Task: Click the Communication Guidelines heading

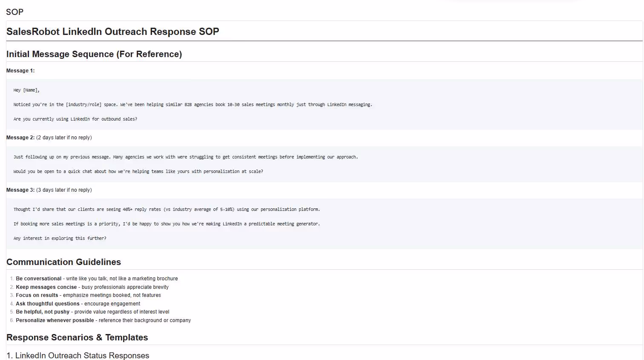Action: coord(63,262)
